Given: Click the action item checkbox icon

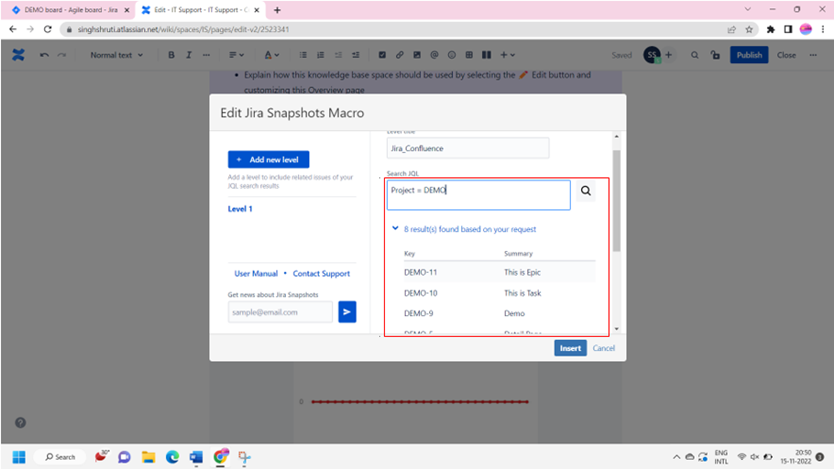Looking at the screenshot, I should pos(382,55).
